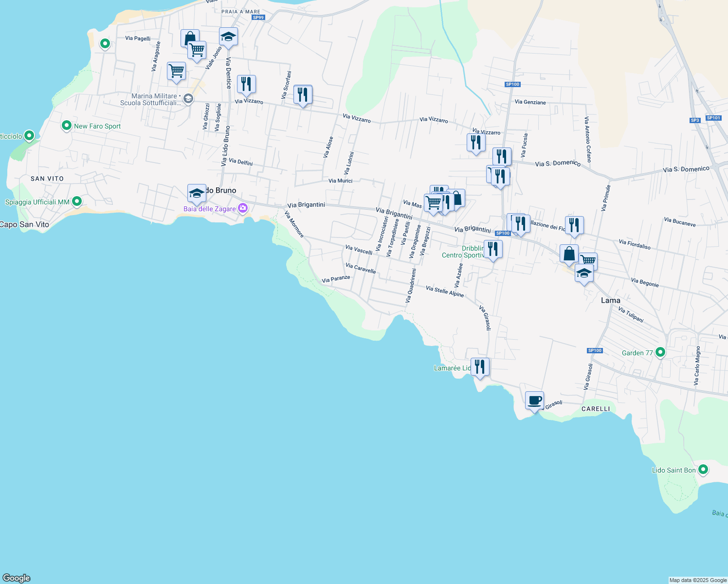
Task: Open the Lido Saint Bon green pin
Action: (x=703, y=470)
